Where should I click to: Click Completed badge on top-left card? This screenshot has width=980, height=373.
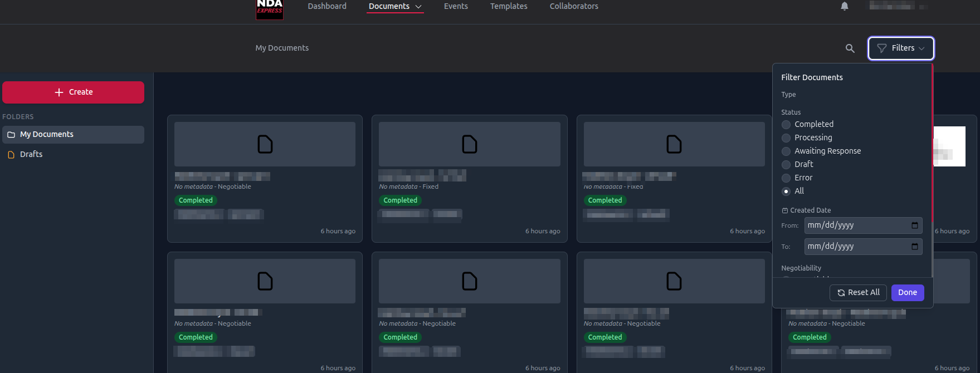pos(196,200)
